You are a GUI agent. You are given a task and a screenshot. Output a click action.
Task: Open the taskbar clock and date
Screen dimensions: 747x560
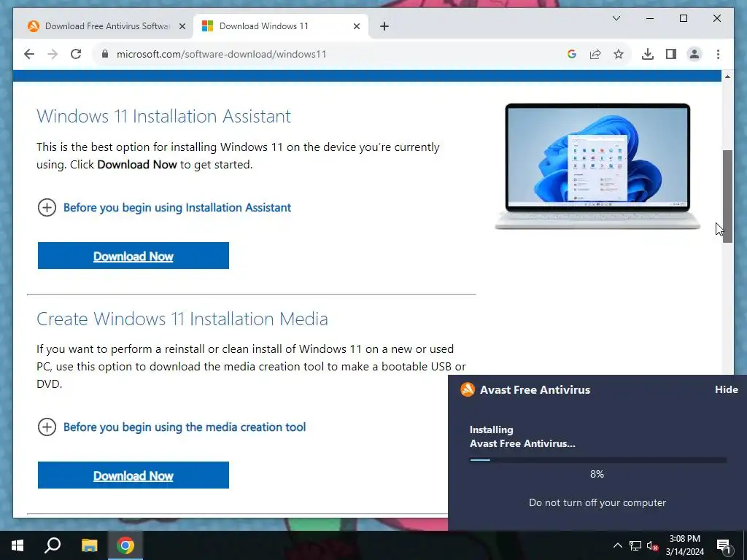684,545
